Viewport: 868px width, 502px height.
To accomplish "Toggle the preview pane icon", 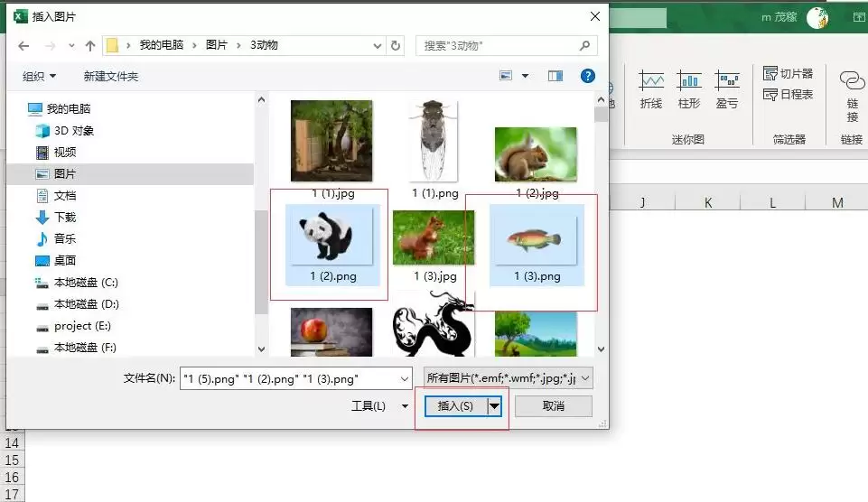I will (555, 76).
